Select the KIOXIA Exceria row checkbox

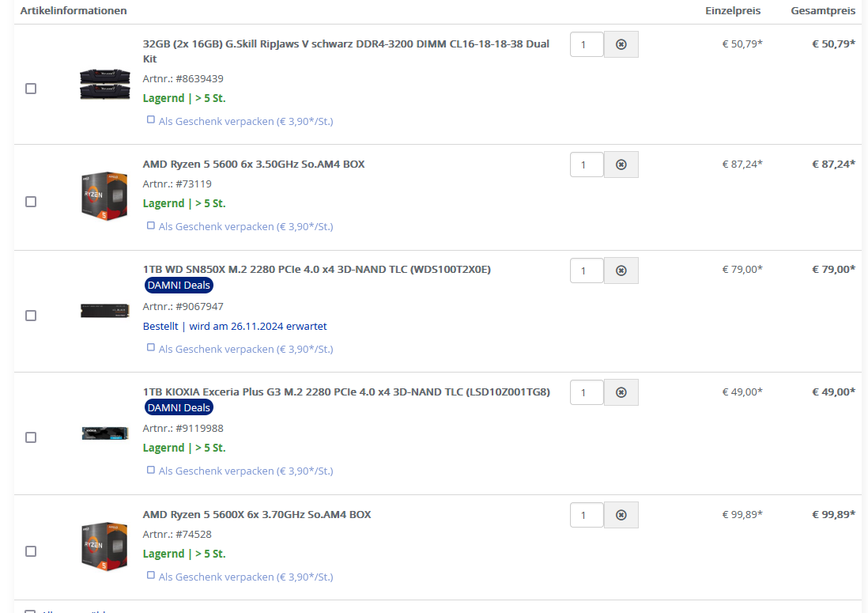[x=31, y=437]
